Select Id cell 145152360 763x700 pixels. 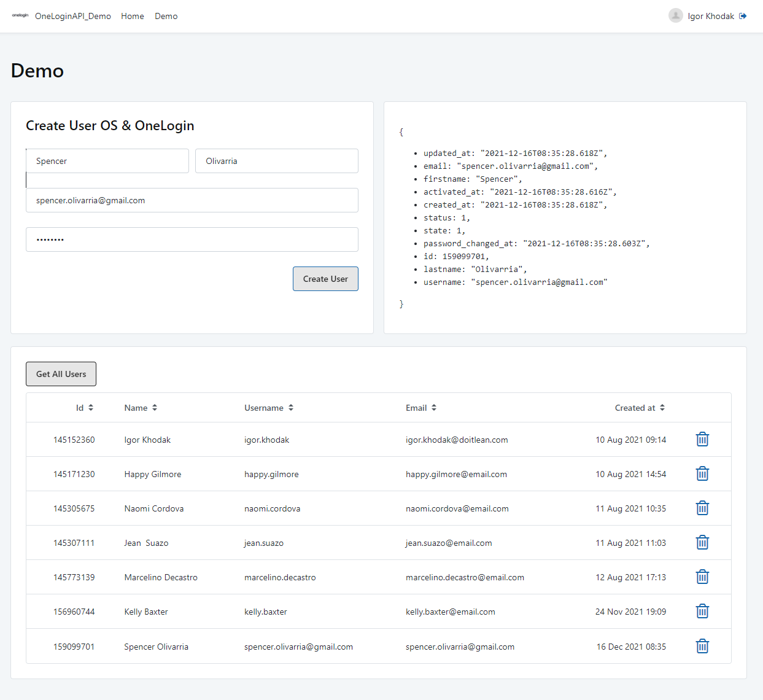74,440
